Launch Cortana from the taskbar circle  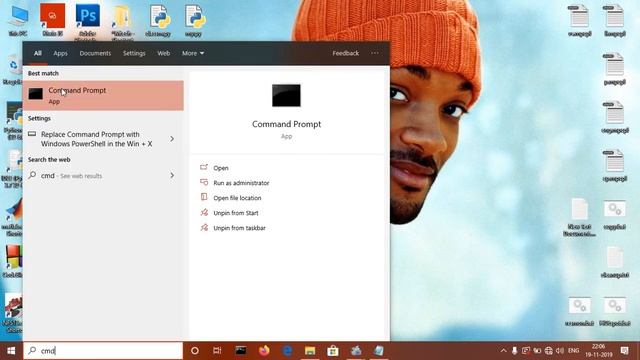coord(195,351)
